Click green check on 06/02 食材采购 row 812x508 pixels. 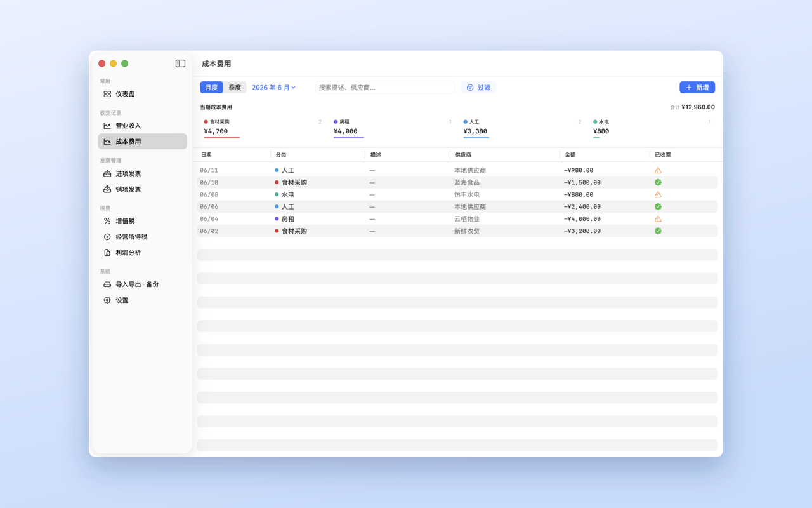tap(658, 231)
